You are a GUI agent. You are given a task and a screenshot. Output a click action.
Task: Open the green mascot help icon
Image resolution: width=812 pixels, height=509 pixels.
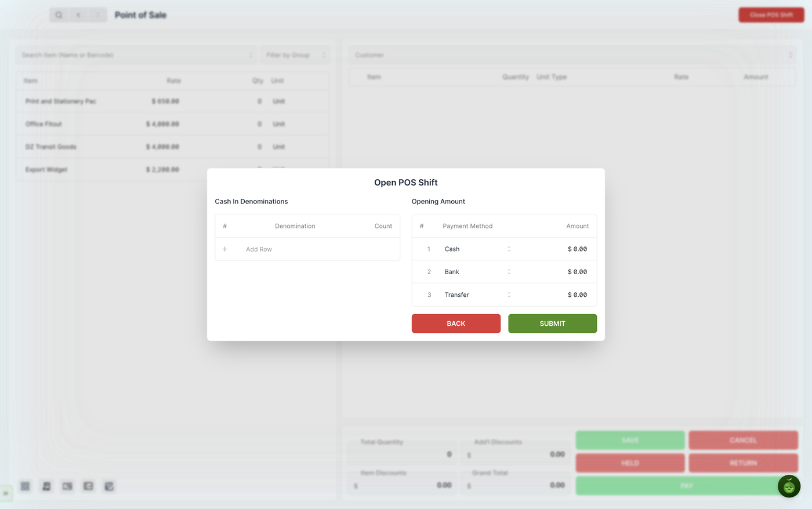pos(789,486)
